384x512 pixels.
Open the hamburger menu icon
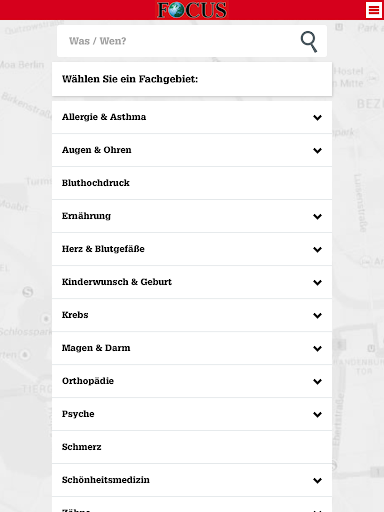(x=374, y=10)
